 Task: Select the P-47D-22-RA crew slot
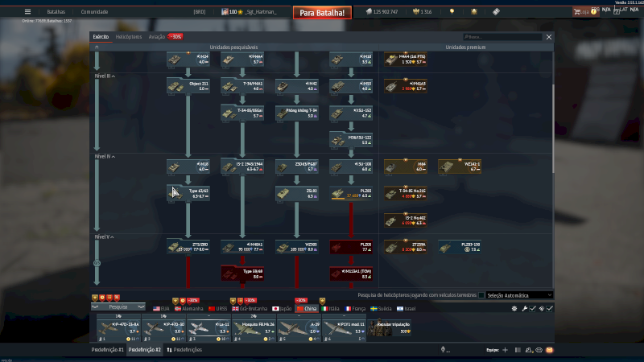118,330
